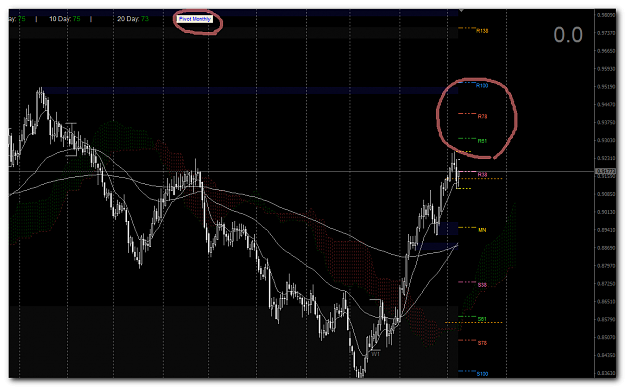Click the R138 pivot level label

coord(482,31)
